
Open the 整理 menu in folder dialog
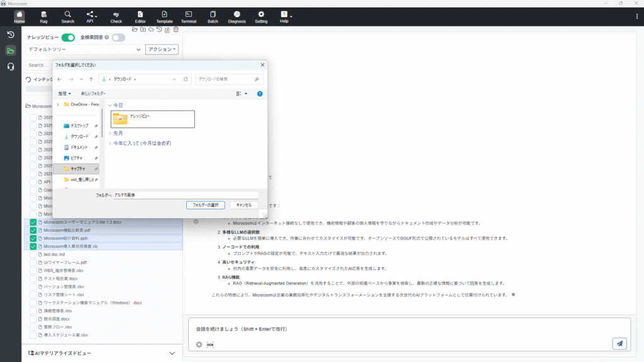(65, 94)
